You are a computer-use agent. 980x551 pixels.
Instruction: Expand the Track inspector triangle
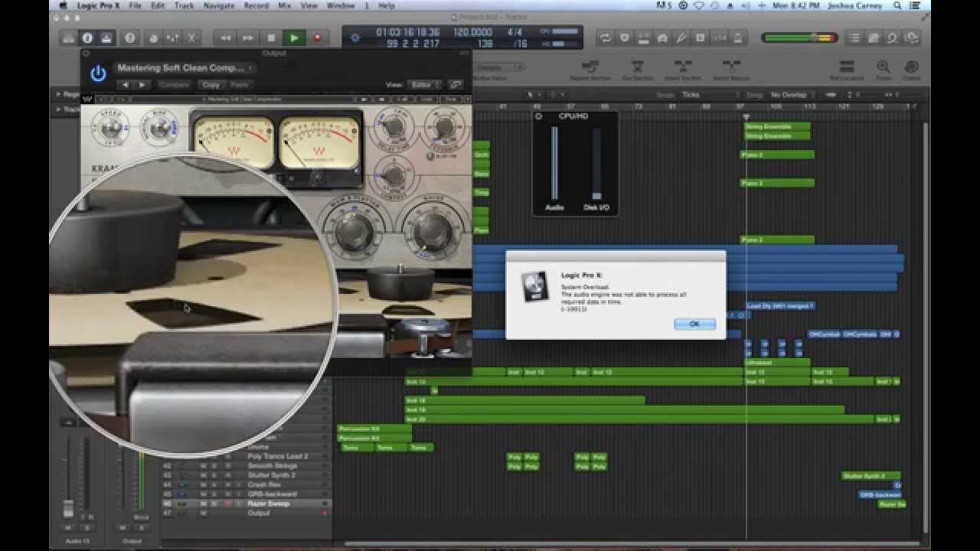57,109
